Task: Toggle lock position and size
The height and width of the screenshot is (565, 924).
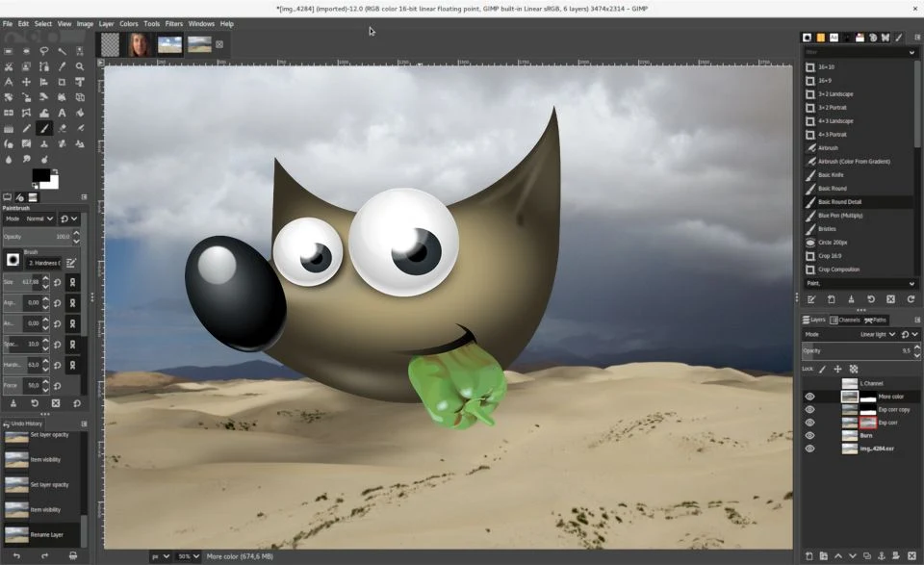Action: click(837, 369)
